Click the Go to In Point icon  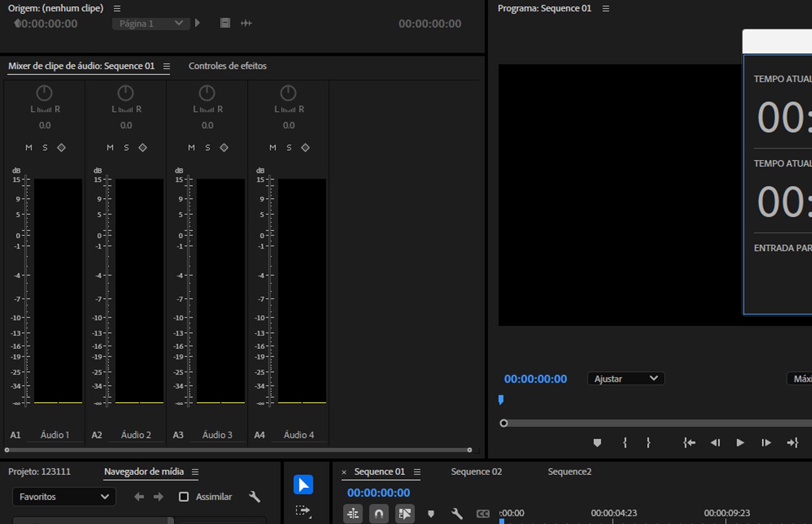[689, 443]
